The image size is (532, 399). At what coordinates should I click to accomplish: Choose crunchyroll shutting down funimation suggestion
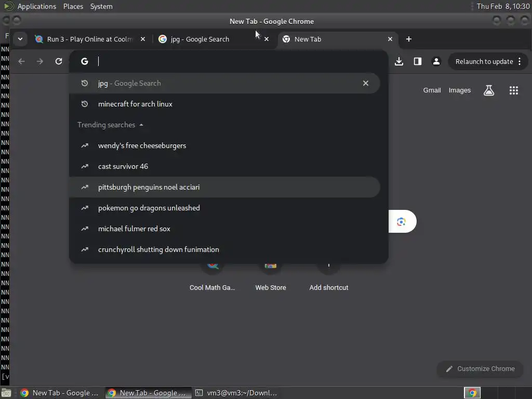[x=224, y=249]
